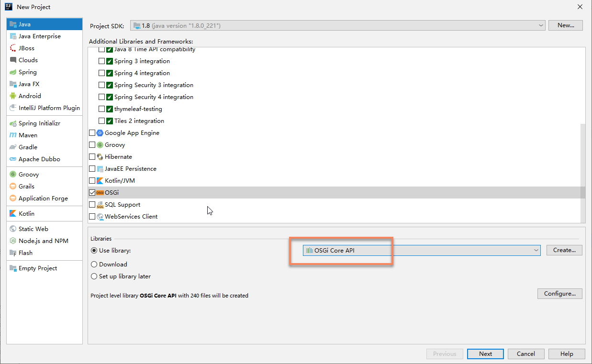Click the Kotlin/JVM framework icon

[x=100, y=181]
